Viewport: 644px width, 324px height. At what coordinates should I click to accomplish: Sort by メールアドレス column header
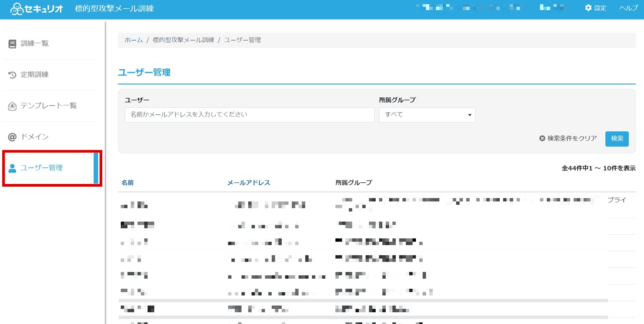249,183
